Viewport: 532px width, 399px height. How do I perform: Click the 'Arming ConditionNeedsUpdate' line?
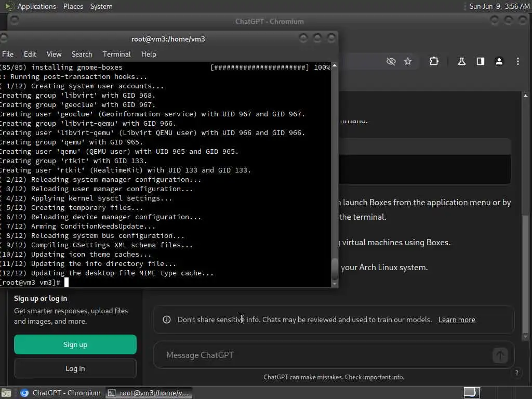(78, 227)
